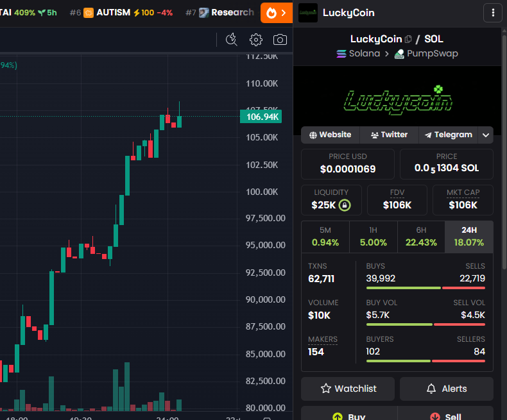Select the 5M timeframe tab
This screenshot has height=420, width=507.
point(325,237)
